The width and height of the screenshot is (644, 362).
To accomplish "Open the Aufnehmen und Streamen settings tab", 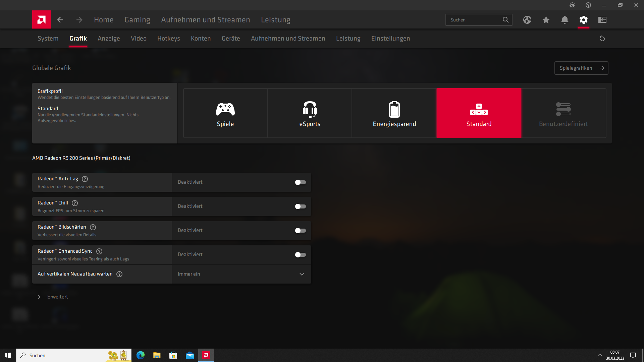I will [x=288, y=39].
